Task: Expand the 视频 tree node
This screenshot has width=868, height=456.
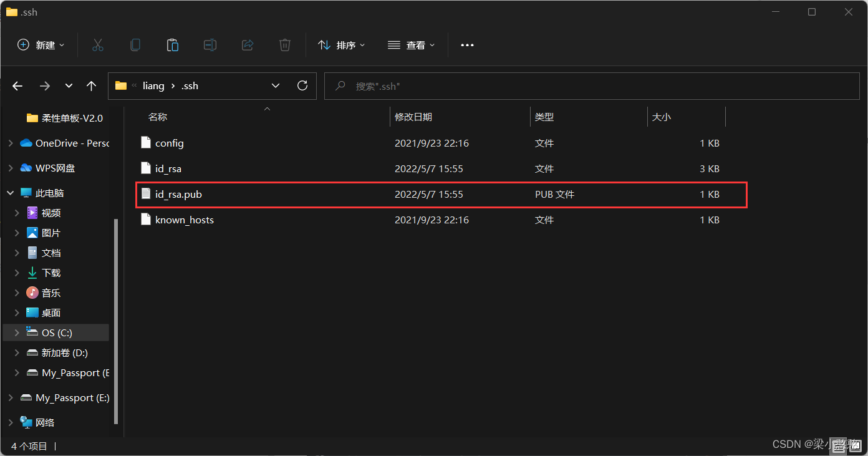Action: [17, 213]
